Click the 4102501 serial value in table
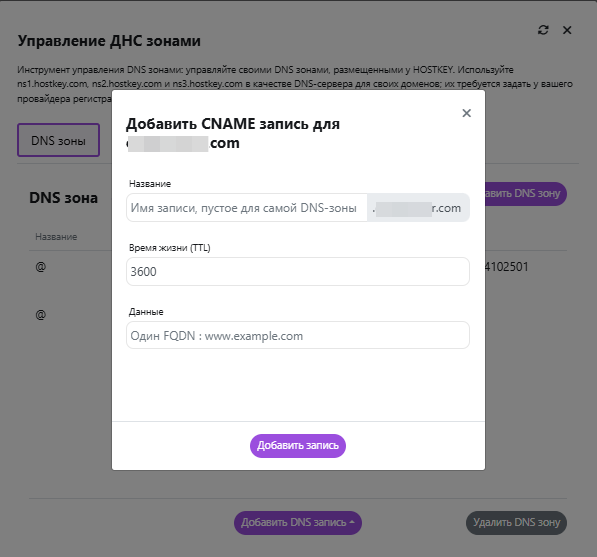 pyautogui.click(x=507, y=267)
